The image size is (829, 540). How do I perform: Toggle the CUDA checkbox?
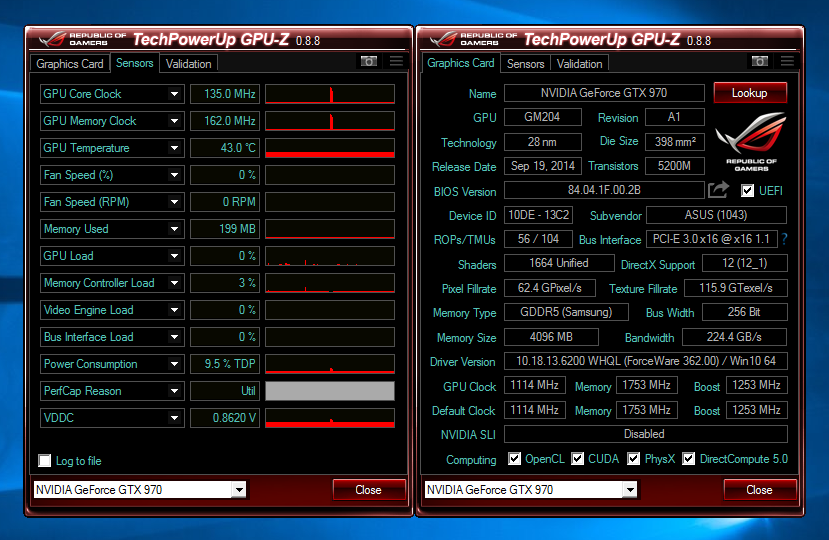pyautogui.click(x=577, y=459)
